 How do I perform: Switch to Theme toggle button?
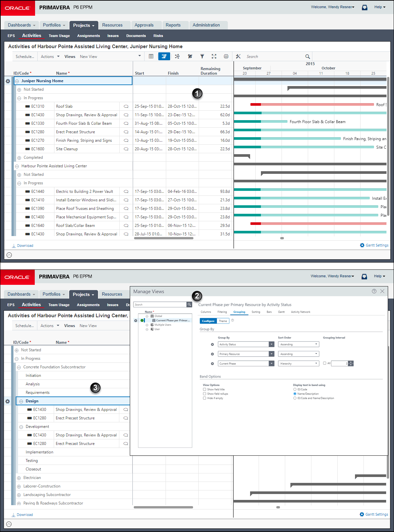click(223, 321)
